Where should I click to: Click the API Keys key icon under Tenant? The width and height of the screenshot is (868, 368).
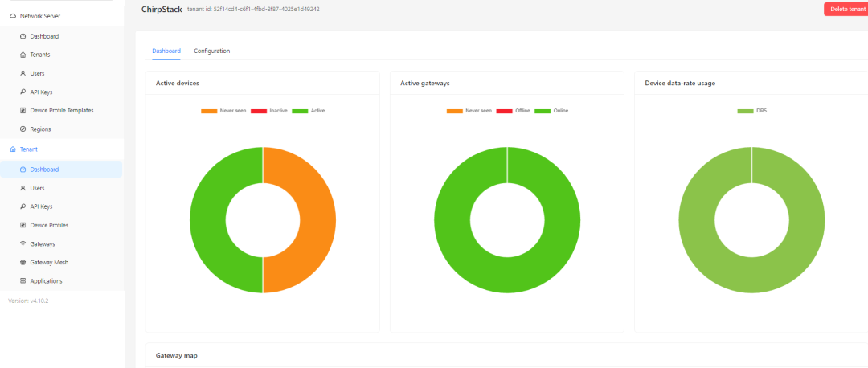(x=23, y=206)
